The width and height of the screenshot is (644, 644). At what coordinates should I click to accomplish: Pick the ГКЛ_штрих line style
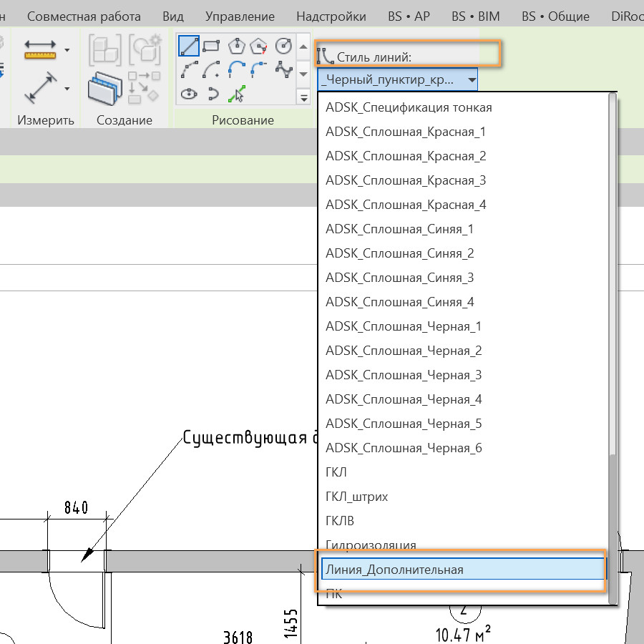[356, 497]
